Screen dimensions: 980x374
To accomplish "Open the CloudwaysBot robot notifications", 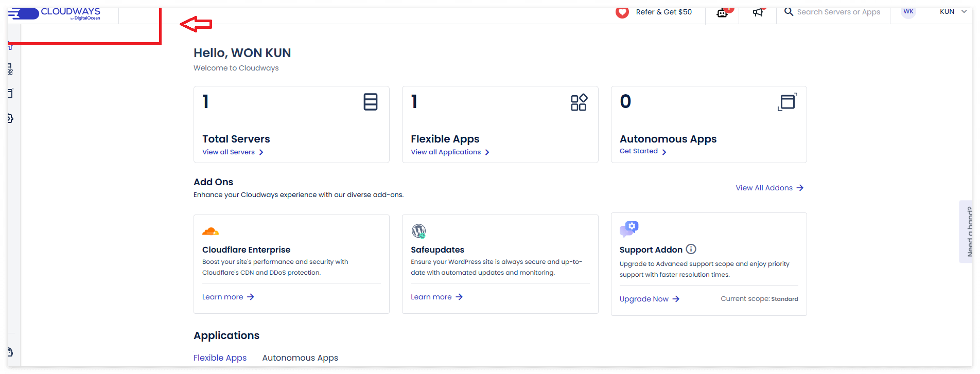I will click(x=723, y=12).
